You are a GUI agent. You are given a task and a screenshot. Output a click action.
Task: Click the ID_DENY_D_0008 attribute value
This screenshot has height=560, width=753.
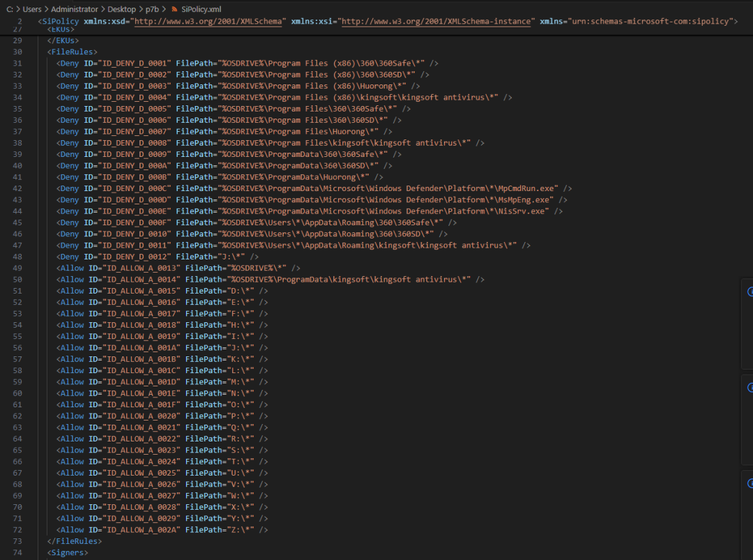click(x=135, y=143)
